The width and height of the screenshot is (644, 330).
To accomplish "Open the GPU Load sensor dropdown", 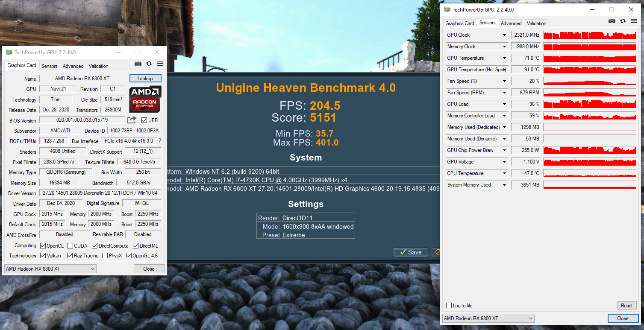I will [x=504, y=104].
